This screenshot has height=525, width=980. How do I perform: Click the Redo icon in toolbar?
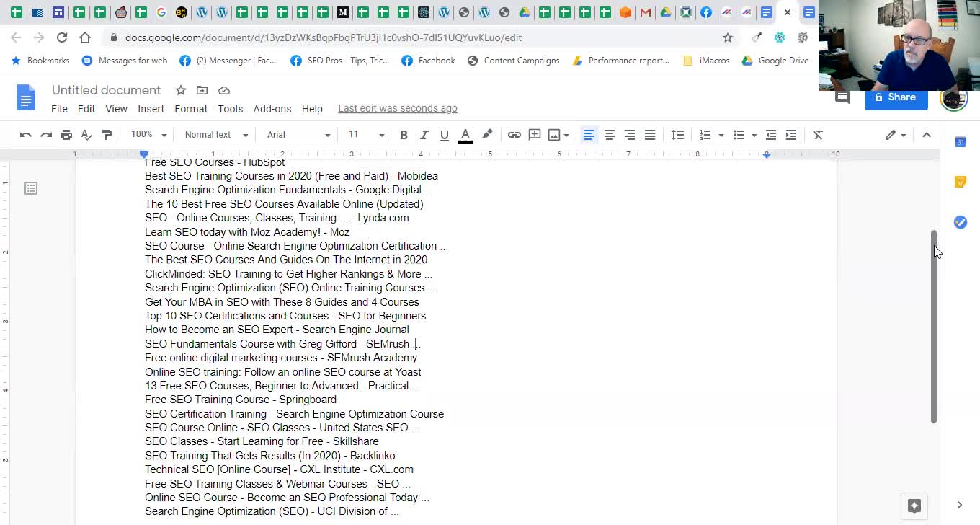[46, 135]
